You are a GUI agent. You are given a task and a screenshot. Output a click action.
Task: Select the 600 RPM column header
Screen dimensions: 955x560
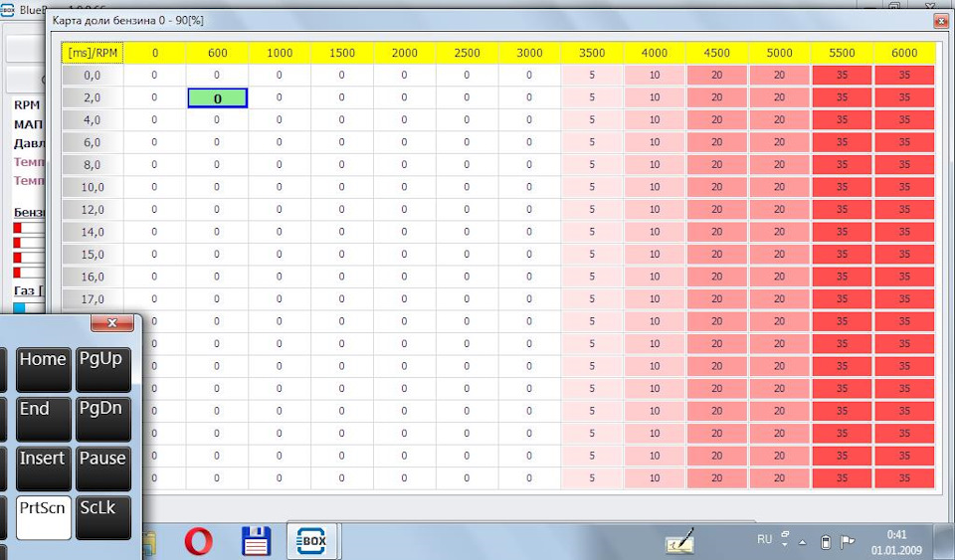218,53
